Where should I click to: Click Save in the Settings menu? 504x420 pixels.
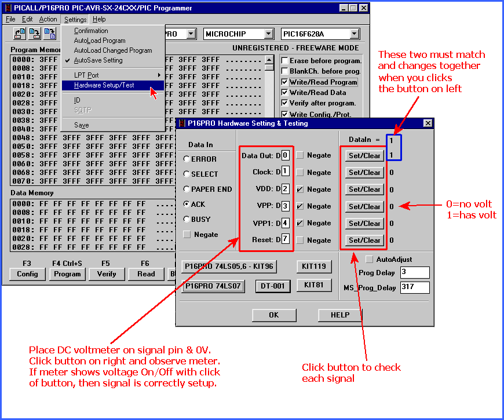click(112, 125)
